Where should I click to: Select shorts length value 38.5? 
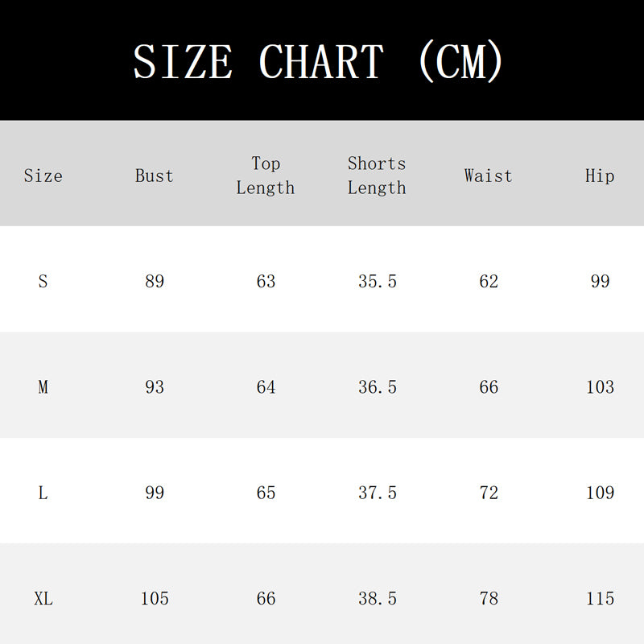pyautogui.click(x=378, y=598)
